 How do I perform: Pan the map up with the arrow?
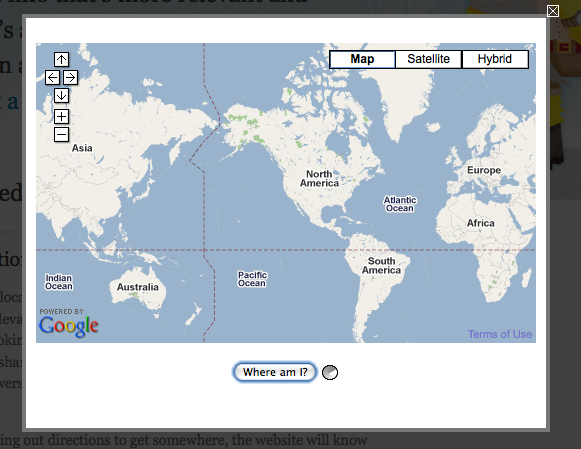click(61, 59)
